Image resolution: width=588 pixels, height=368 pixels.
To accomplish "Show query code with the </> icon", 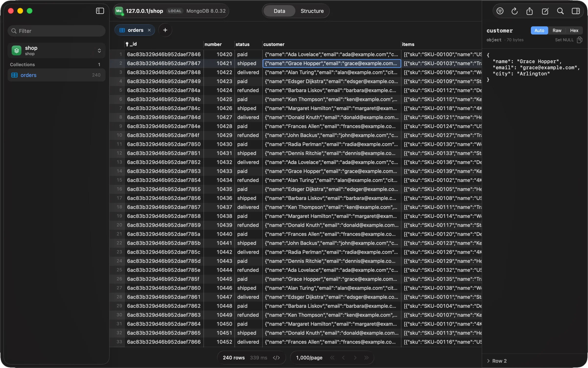I will (276, 358).
